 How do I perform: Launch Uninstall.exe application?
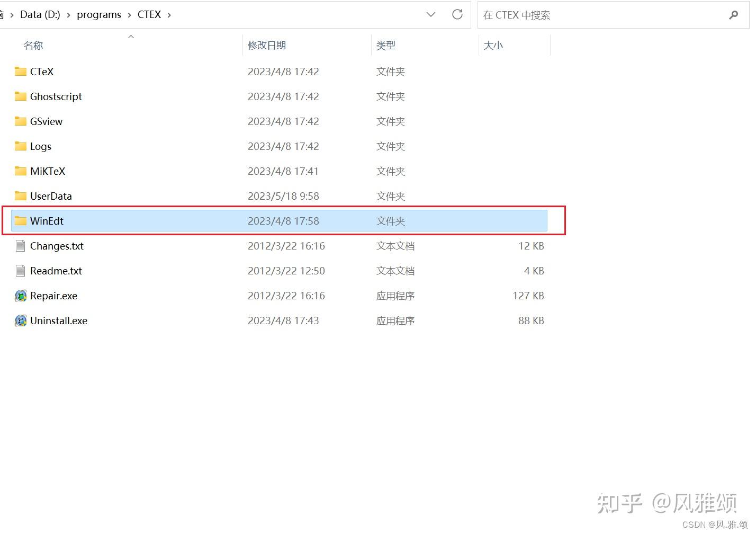coord(58,321)
